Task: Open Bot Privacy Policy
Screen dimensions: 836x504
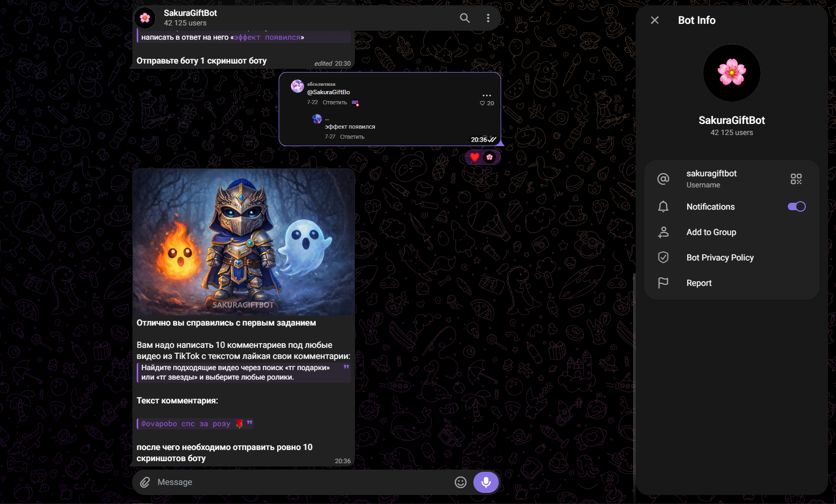Action: click(x=732, y=257)
